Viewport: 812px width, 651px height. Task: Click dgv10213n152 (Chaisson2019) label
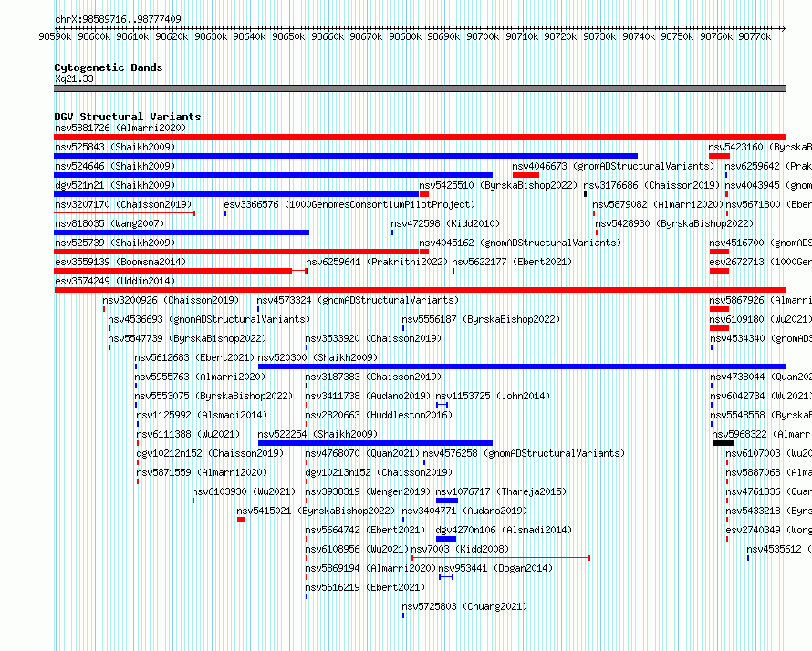coord(379,472)
